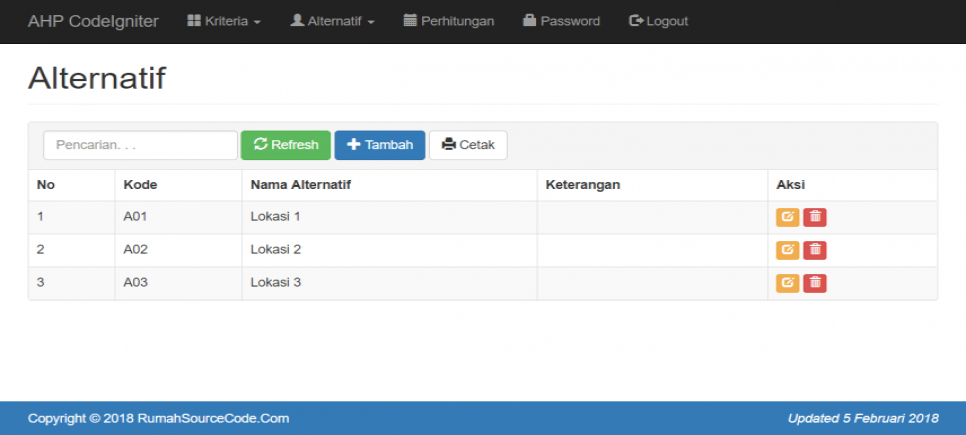The height and width of the screenshot is (435, 966).
Task: Click the Updated 5 Februari 2018 text
Action: (863, 418)
